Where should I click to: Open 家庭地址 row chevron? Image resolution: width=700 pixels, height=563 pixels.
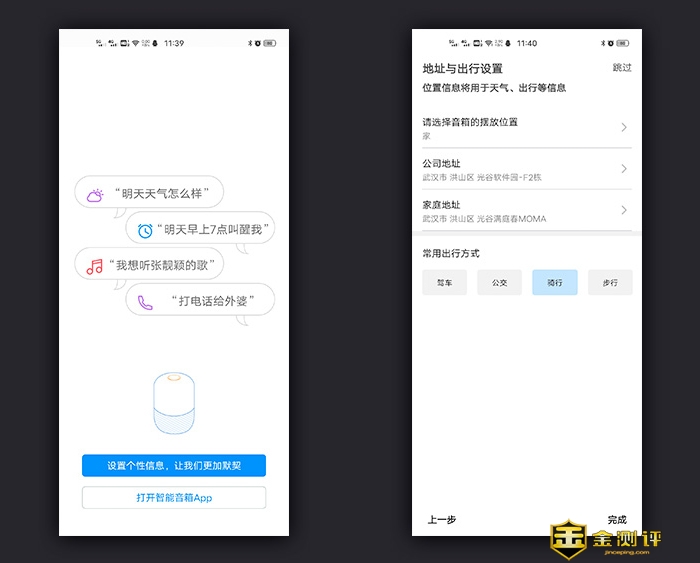coord(624,210)
